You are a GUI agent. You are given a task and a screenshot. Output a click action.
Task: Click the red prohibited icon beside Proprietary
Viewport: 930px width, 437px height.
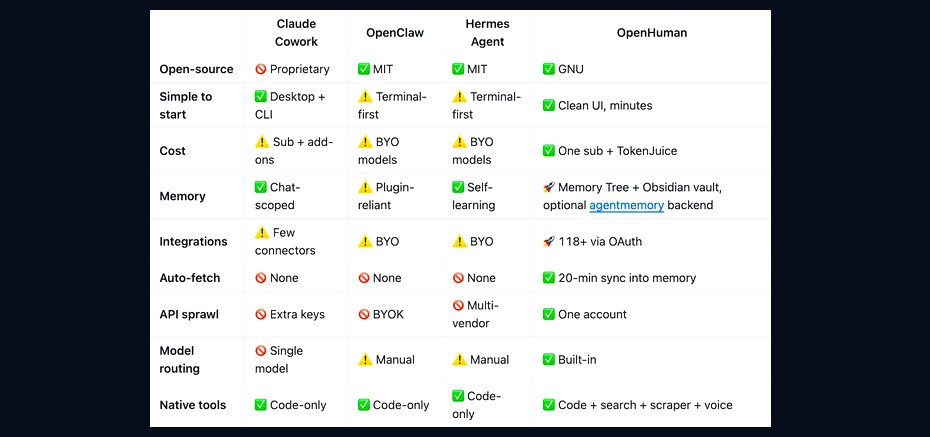(260, 69)
